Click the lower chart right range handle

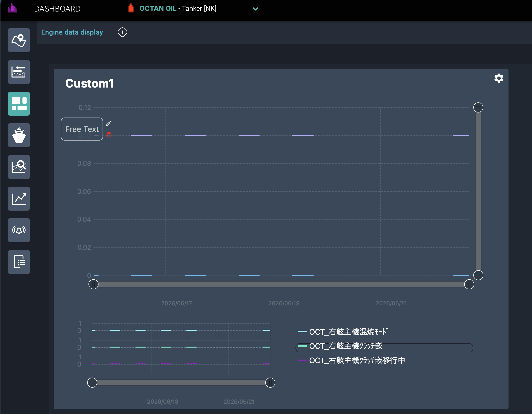coord(270,383)
